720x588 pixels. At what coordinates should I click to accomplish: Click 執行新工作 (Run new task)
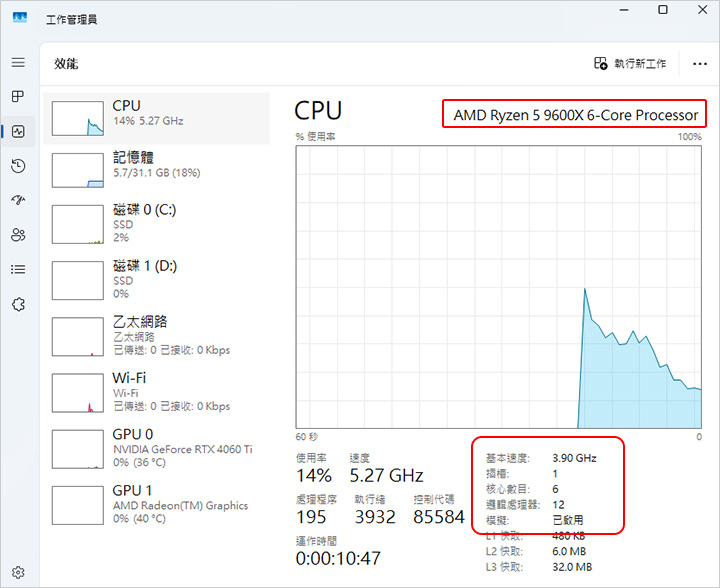tap(630, 63)
